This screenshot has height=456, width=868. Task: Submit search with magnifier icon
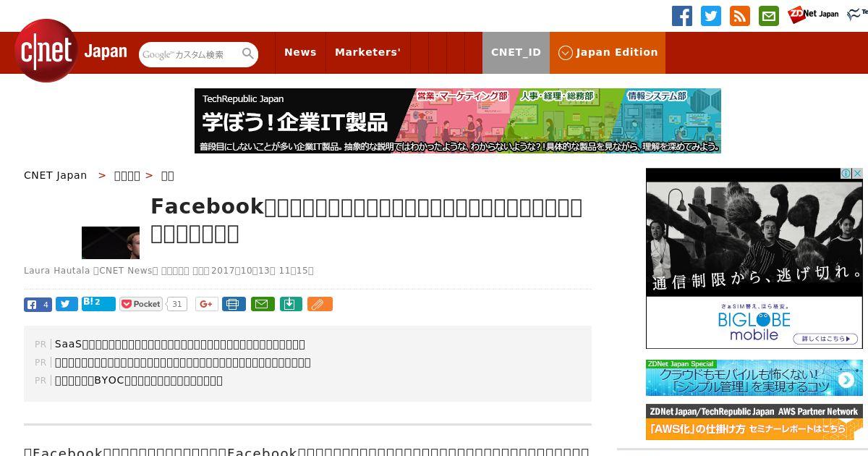pyautogui.click(x=248, y=54)
